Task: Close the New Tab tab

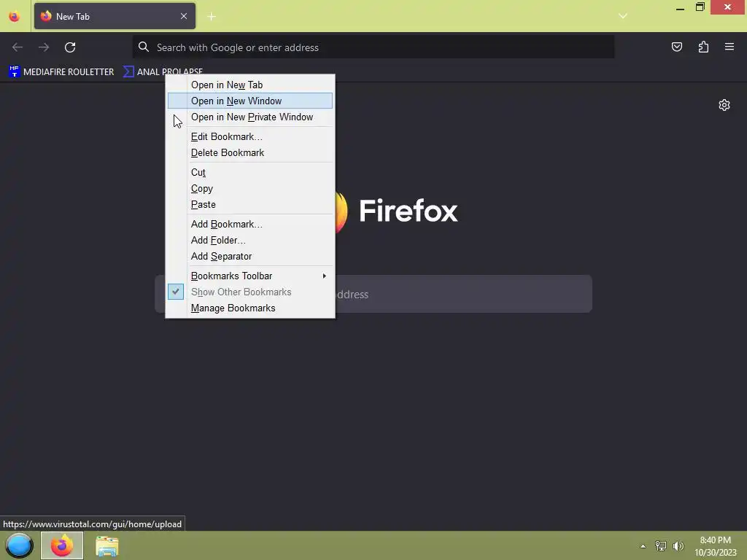Action: pyautogui.click(x=184, y=16)
